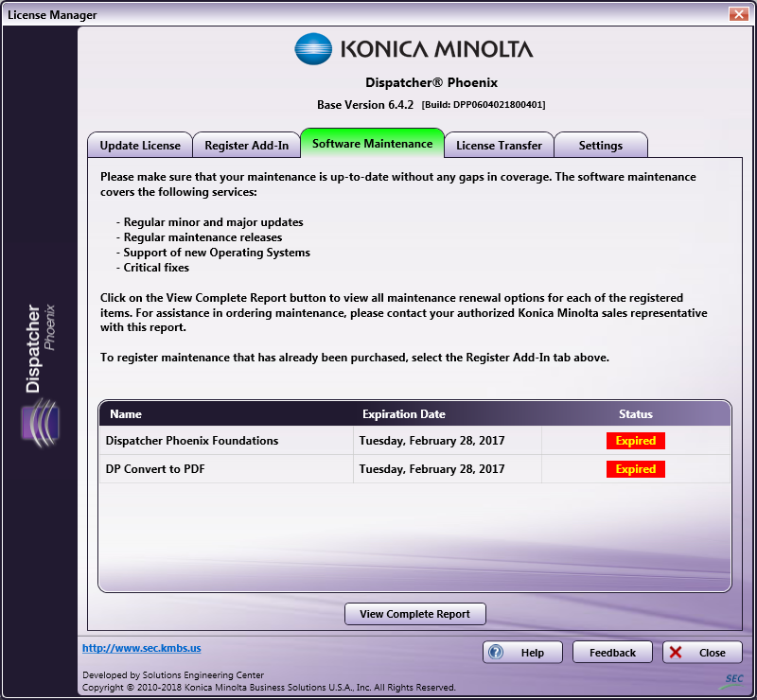Select the Software Maintenance tab
This screenshot has height=700, width=757.
coord(372,144)
